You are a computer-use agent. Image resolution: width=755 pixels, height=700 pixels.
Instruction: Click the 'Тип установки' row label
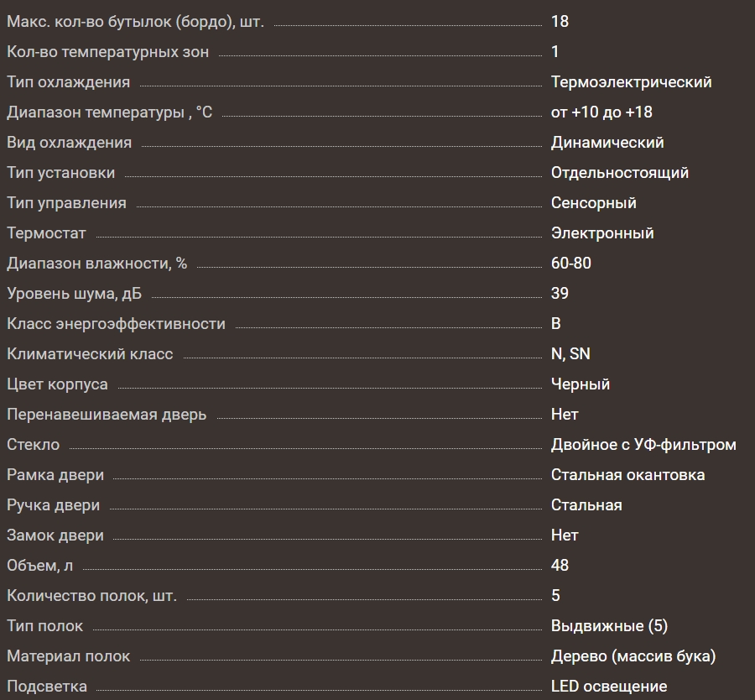tap(60, 173)
